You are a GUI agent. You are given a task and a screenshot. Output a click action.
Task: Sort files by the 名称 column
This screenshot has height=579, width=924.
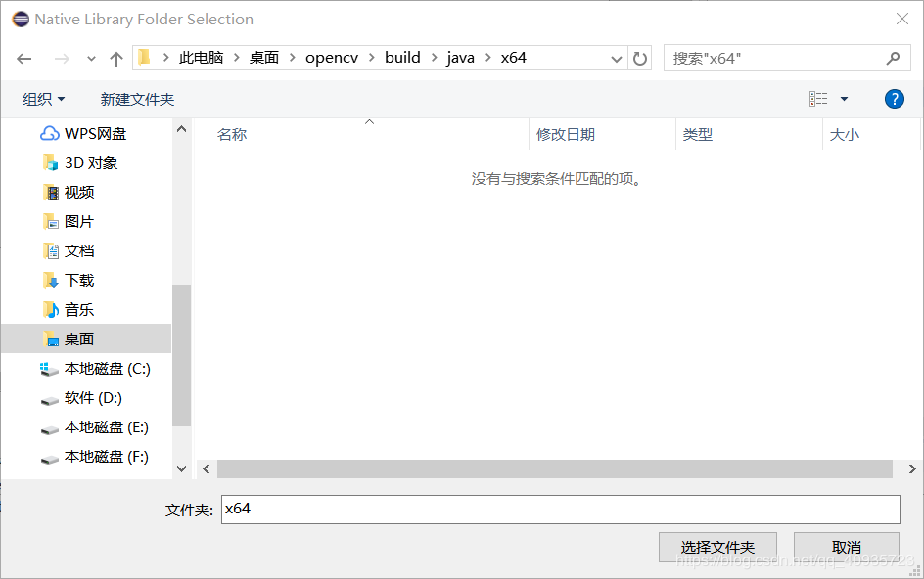pyautogui.click(x=232, y=134)
